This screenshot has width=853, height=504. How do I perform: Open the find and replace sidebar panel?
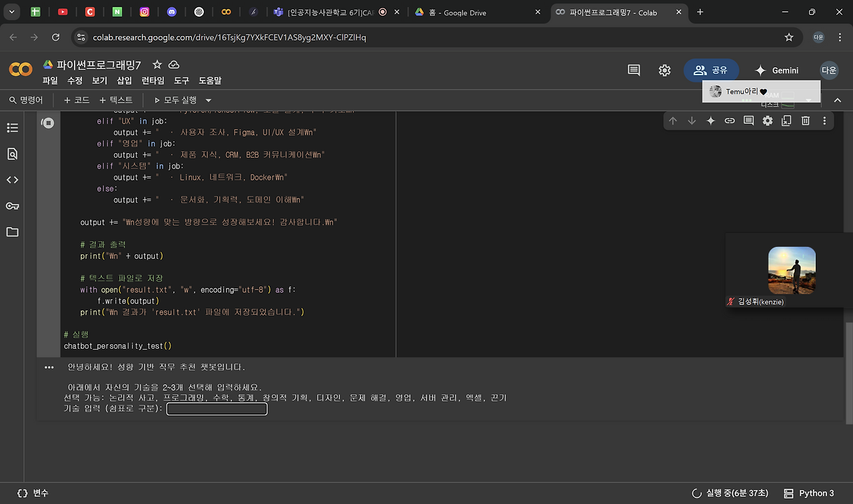(13, 153)
